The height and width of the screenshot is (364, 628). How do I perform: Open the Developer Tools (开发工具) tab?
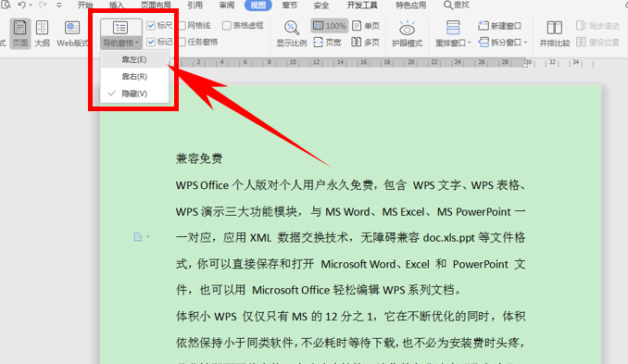[362, 6]
